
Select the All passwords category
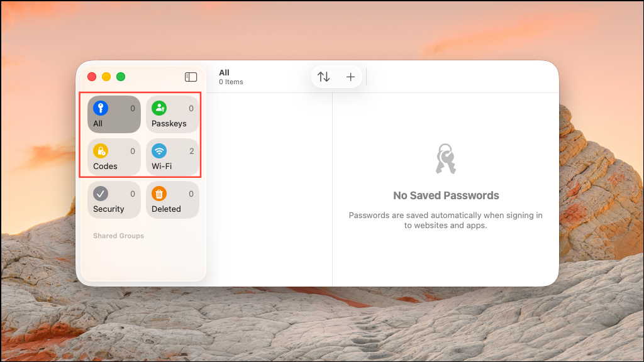[x=114, y=114]
